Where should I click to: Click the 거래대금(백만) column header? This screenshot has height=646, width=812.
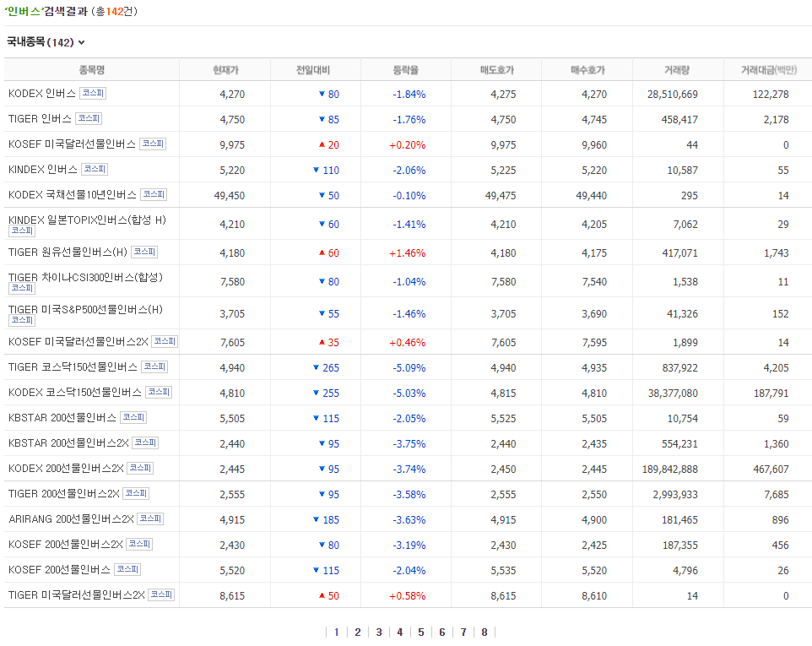click(x=768, y=70)
